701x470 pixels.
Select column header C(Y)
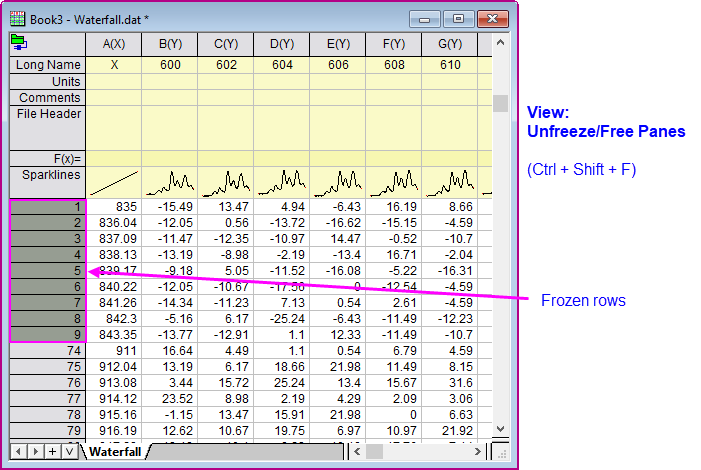tap(226, 44)
